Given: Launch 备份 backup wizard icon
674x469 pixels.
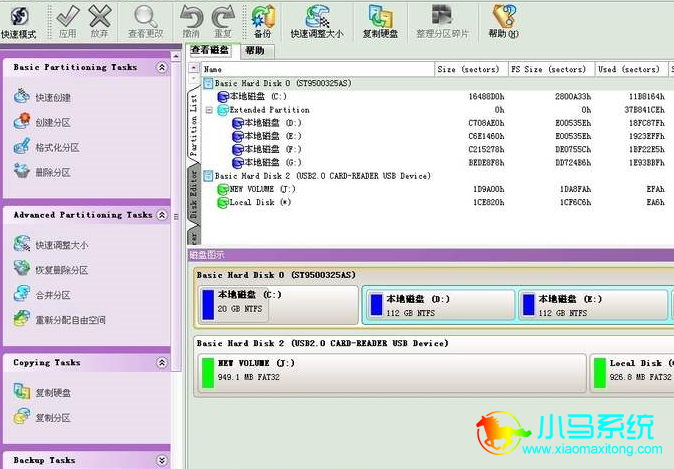Looking at the screenshot, I should 263,21.
